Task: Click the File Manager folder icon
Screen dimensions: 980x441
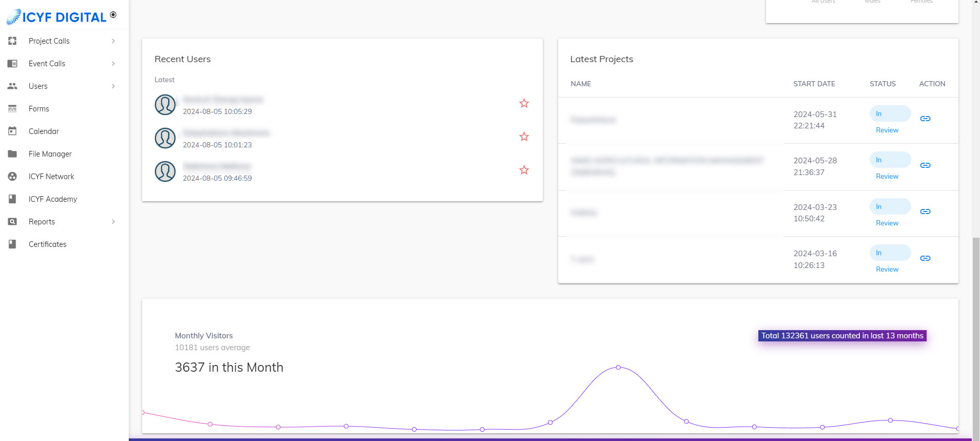Action: [x=12, y=154]
